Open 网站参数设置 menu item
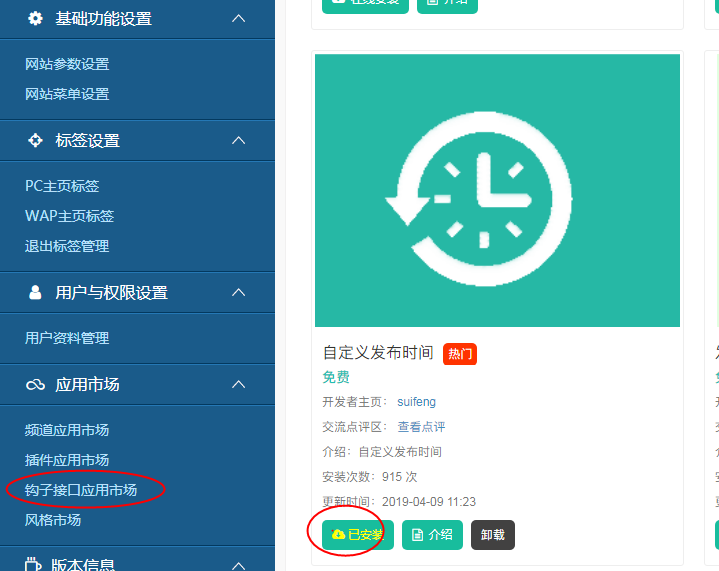The height and width of the screenshot is (571, 719). [x=67, y=64]
